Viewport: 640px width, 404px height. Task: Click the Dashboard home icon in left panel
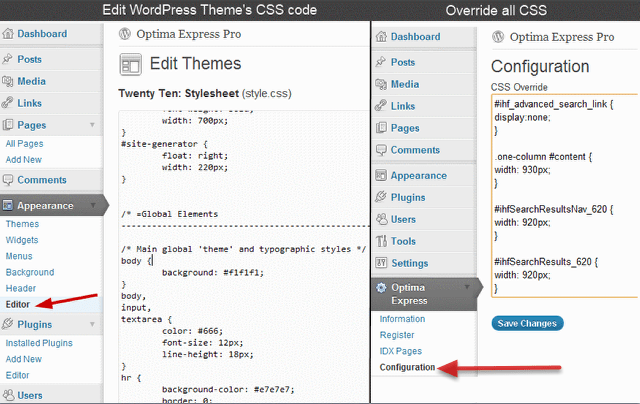tap(8, 34)
